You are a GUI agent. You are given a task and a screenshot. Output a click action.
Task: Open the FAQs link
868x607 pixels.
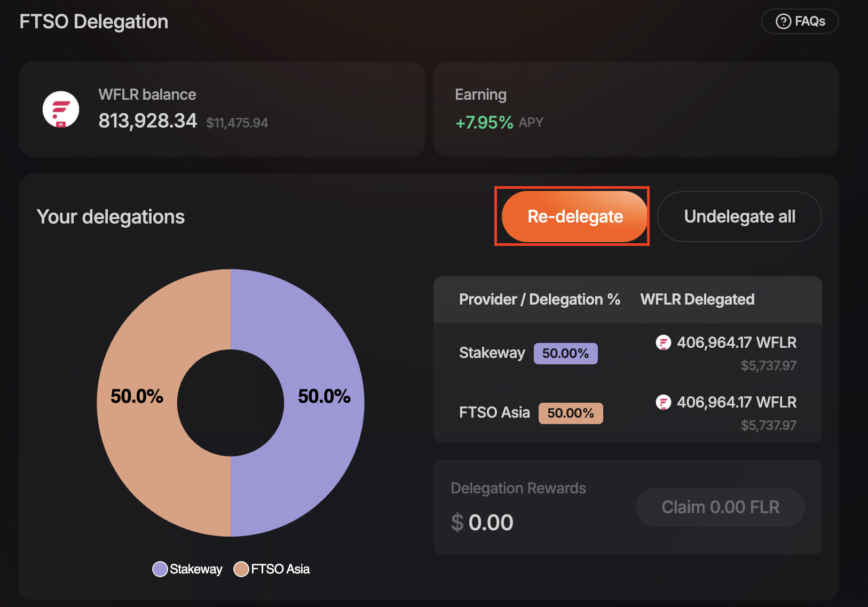click(x=800, y=21)
